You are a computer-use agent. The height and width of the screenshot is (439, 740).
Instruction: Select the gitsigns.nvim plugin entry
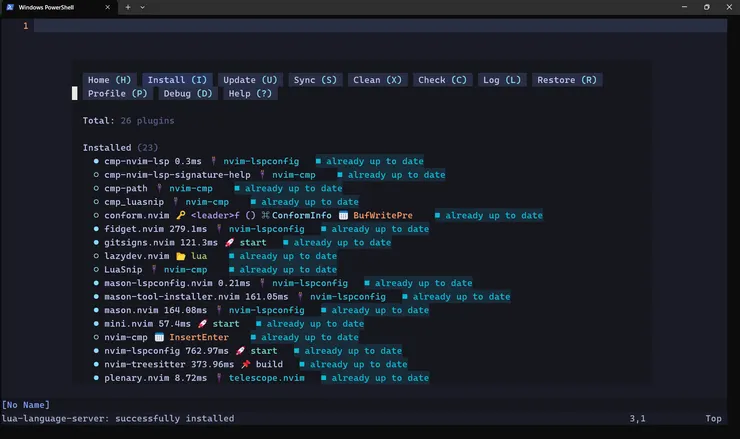[x=139, y=243]
